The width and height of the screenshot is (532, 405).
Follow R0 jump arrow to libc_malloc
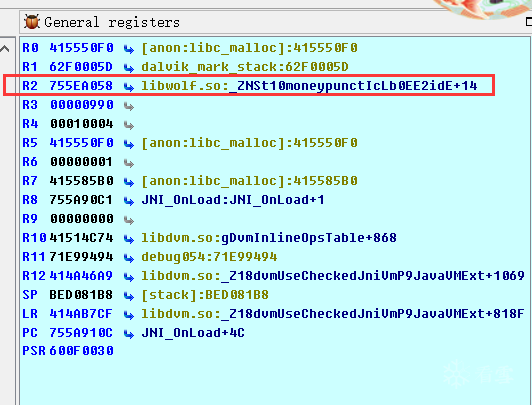tap(129, 50)
